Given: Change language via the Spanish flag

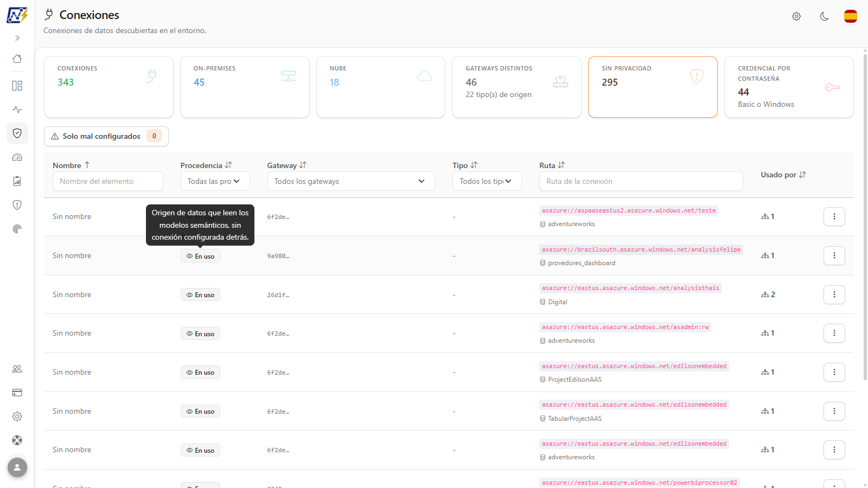Looking at the screenshot, I should click(851, 16).
